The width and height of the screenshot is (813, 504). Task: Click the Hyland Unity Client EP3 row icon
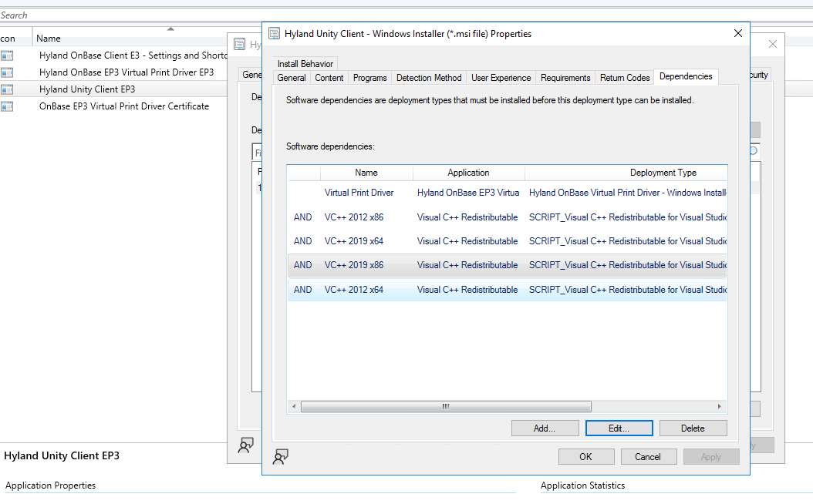pos(7,89)
